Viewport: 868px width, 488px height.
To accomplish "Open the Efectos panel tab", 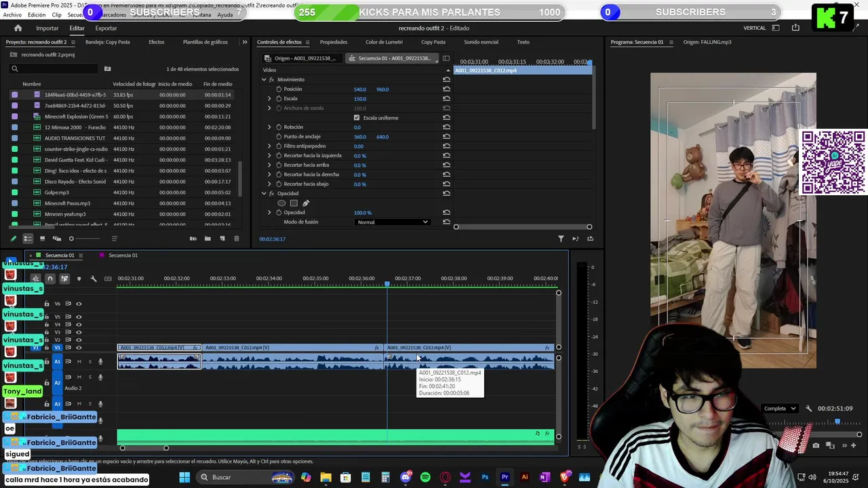I will pyautogui.click(x=157, y=42).
